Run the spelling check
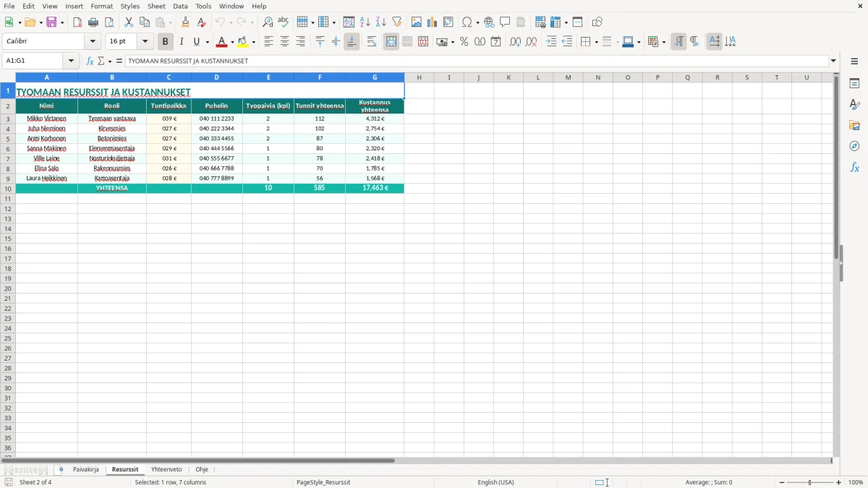The image size is (868, 488). tap(284, 22)
